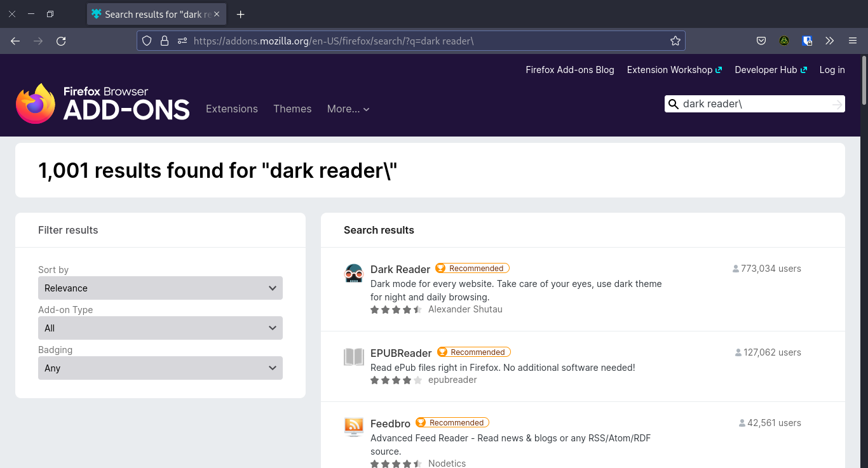The width and height of the screenshot is (868, 468).
Task: Open the Firefox hamburger application menu
Action: click(853, 41)
